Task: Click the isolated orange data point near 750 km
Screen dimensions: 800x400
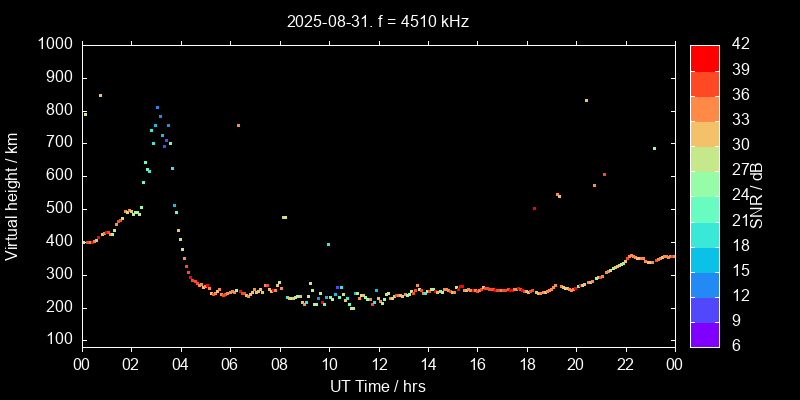Action: pyautogui.click(x=238, y=126)
